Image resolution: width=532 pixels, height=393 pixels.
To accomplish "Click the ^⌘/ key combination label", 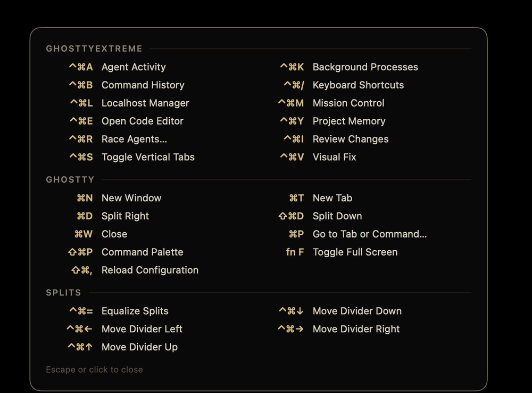I will click(x=294, y=85).
